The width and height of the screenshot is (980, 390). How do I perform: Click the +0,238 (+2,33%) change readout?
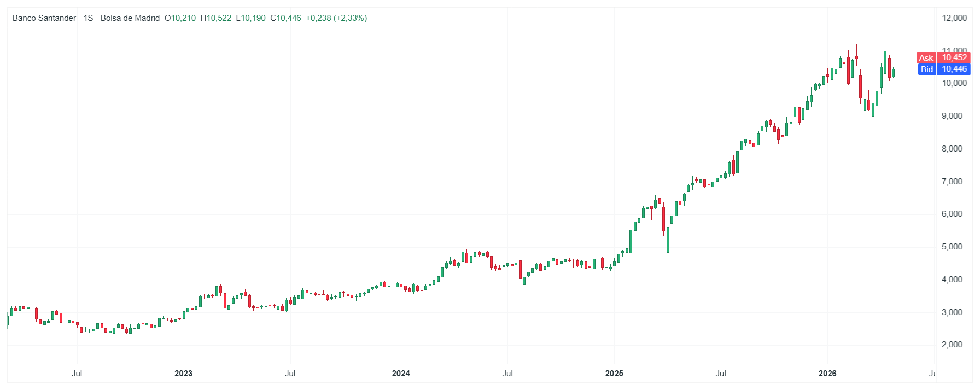(x=336, y=18)
